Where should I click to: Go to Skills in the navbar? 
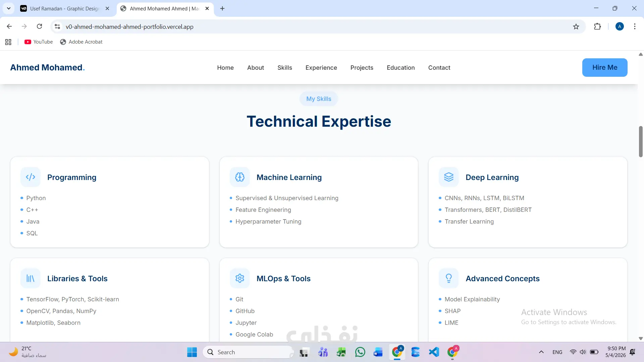point(285,68)
